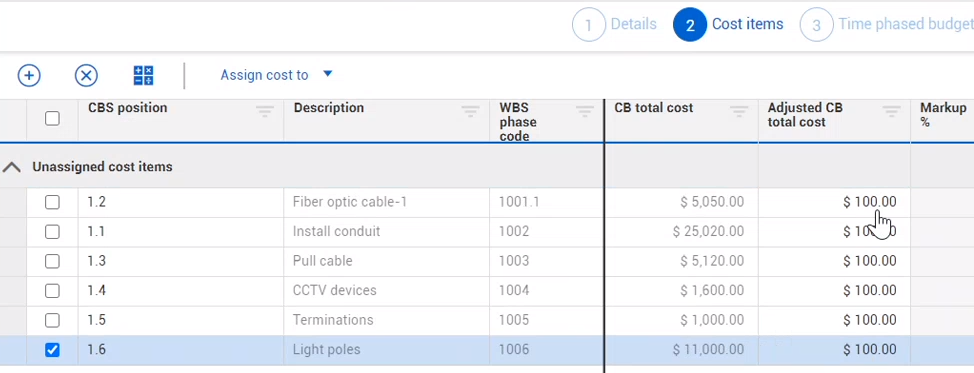
Task: Check the box for CCTV devices row
Action: pos(52,290)
